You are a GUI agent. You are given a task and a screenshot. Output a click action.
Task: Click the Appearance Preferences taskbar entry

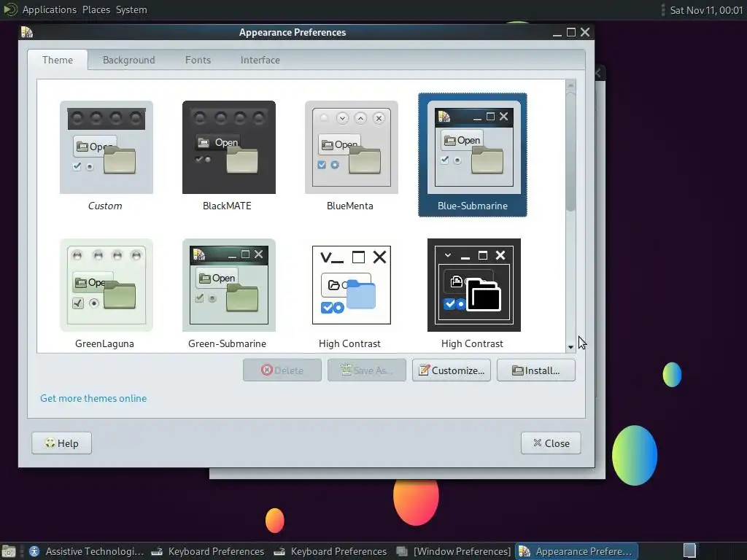(x=576, y=551)
